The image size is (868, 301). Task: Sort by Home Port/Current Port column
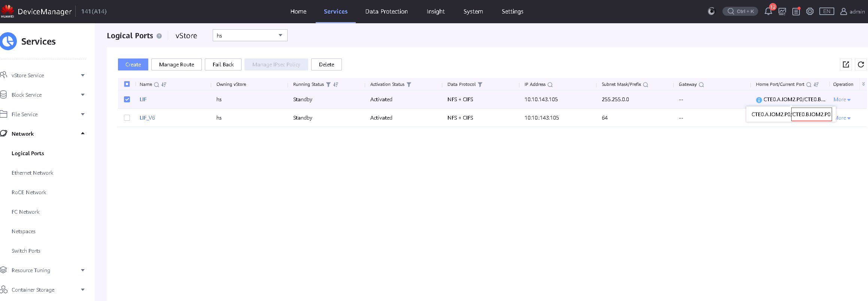pos(816,85)
